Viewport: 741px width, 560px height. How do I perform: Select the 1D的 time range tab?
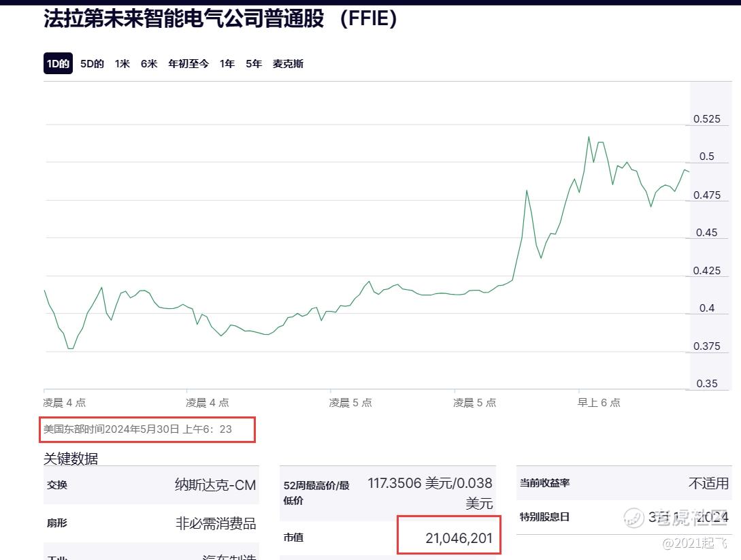[58, 63]
